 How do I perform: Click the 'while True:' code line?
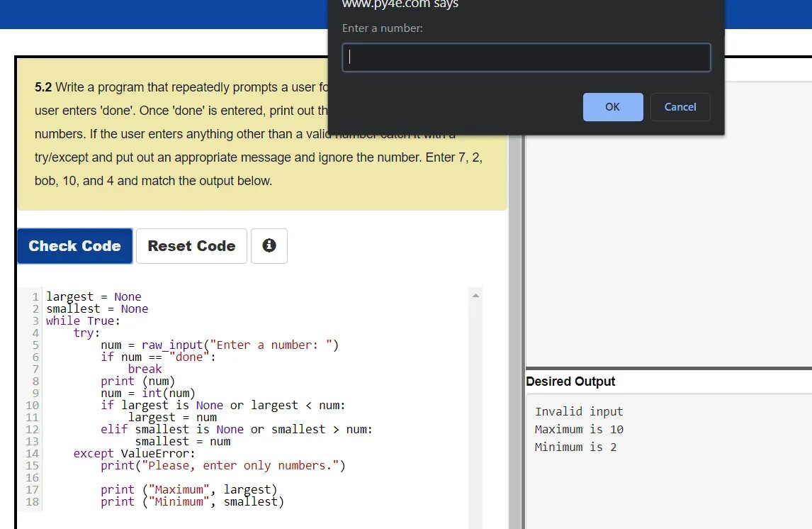[x=83, y=321]
